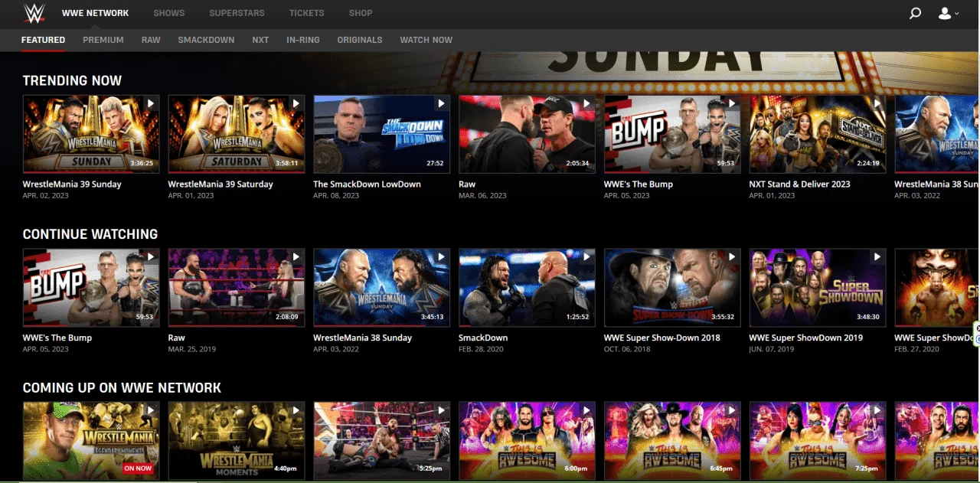Open the partially visible WrestleMania 38 Sunday trending thumbnail
This screenshot has width=980, height=483.
pyautogui.click(x=937, y=135)
